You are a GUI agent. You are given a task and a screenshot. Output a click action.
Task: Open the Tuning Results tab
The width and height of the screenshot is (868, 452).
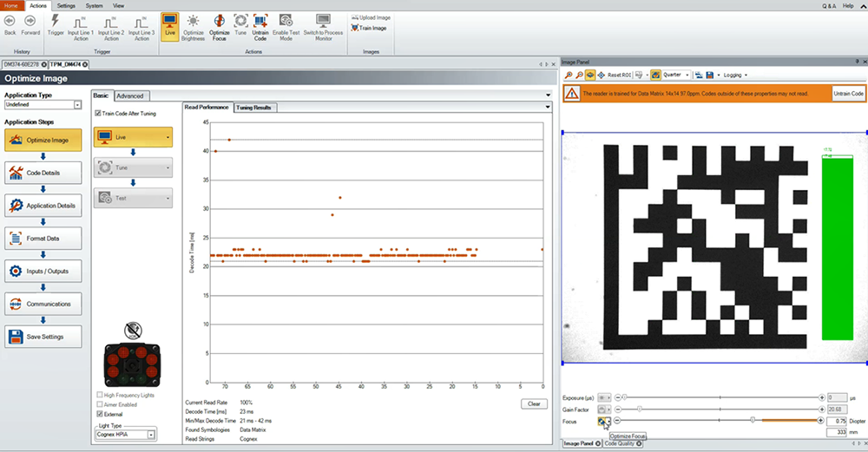tap(254, 108)
